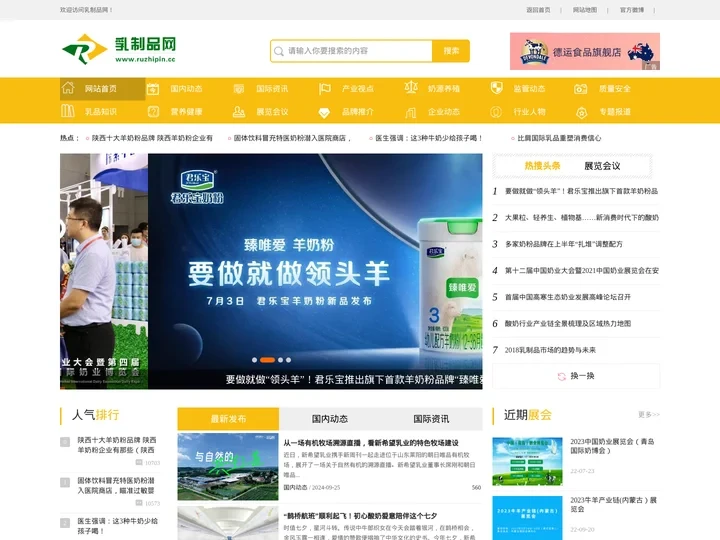The image size is (720, 540).
Task: Open ranked item 5 首届中国高寒生态奶业
Action: (568, 297)
